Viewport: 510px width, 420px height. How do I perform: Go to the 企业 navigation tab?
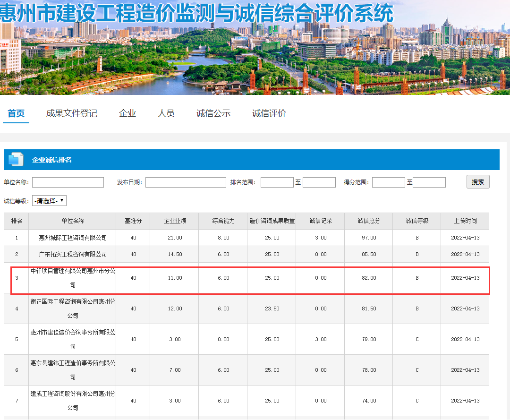coord(127,113)
